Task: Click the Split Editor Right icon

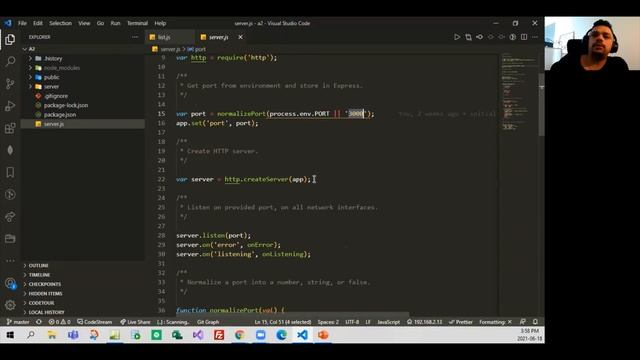Action: tap(524, 37)
